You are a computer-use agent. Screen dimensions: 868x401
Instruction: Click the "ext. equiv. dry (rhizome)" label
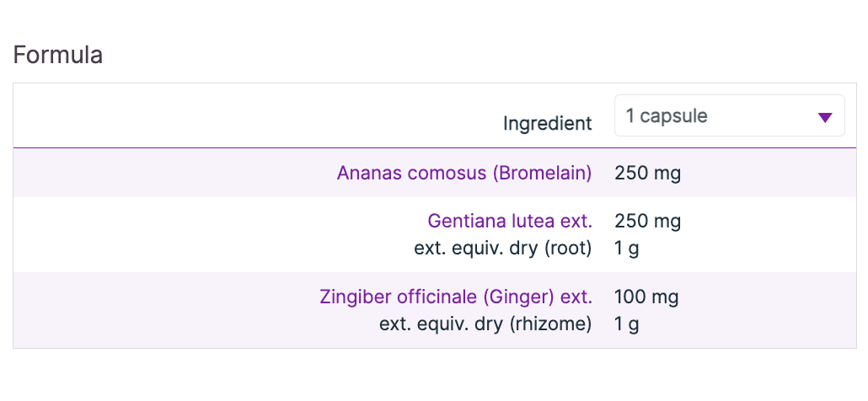[x=485, y=324]
